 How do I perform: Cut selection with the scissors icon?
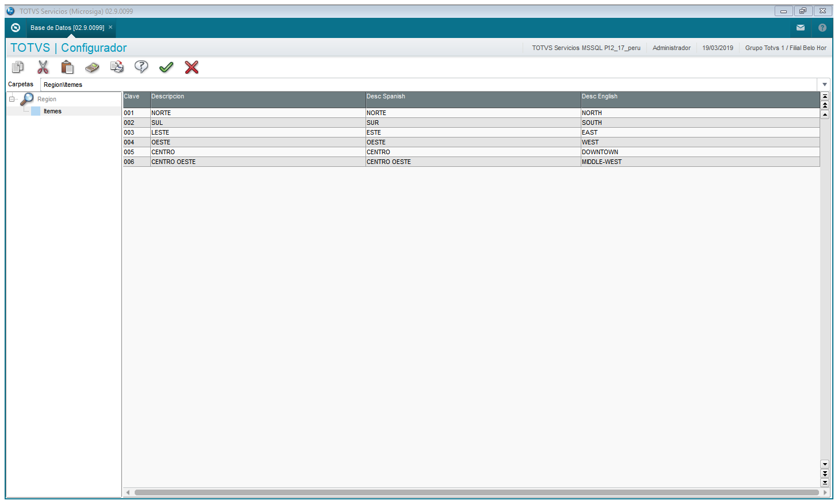43,67
